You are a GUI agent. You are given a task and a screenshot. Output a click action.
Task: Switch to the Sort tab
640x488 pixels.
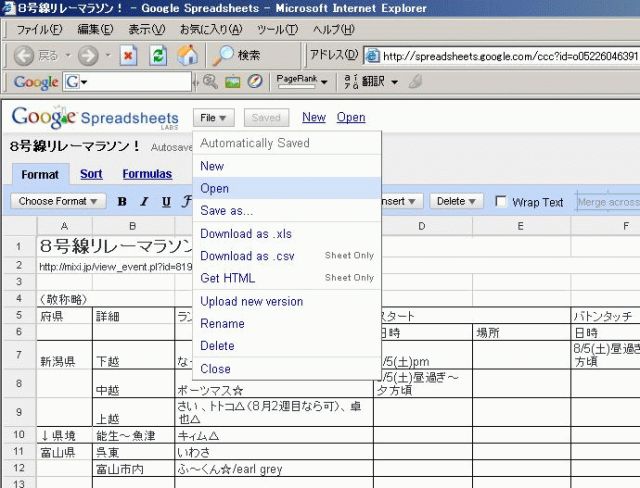[x=91, y=174]
